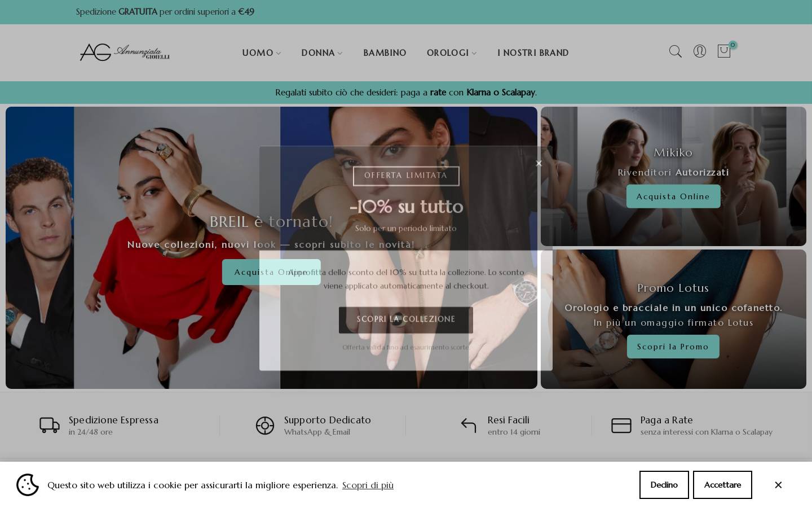Click the Paga a Rate text

pos(667,420)
